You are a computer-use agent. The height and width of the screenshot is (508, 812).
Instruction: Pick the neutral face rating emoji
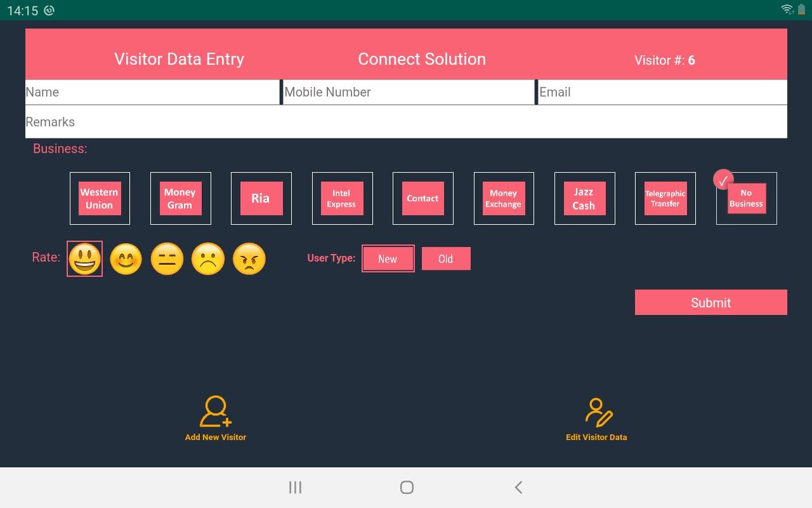tap(167, 259)
